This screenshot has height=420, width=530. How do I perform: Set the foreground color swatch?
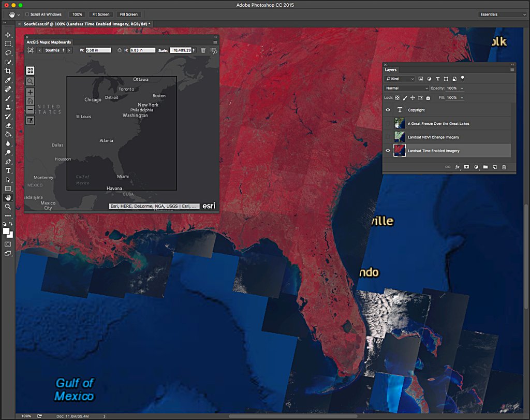click(6, 231)
